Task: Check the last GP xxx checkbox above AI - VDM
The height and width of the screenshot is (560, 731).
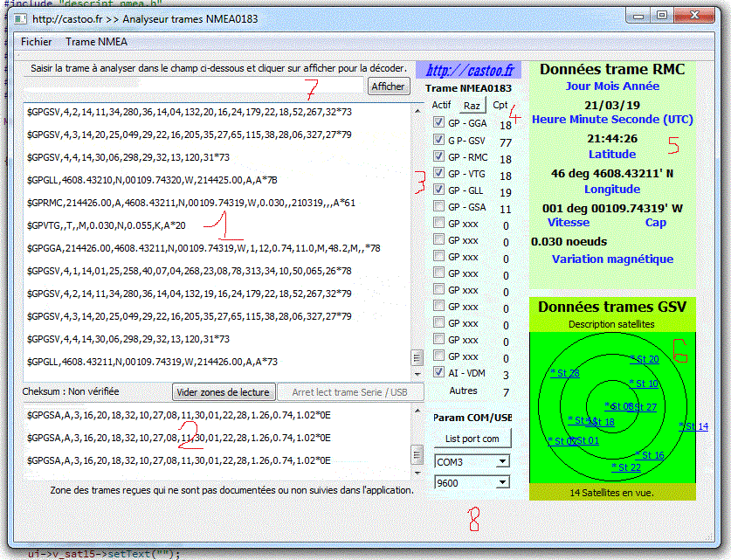Action: click(x=438, y=356)
